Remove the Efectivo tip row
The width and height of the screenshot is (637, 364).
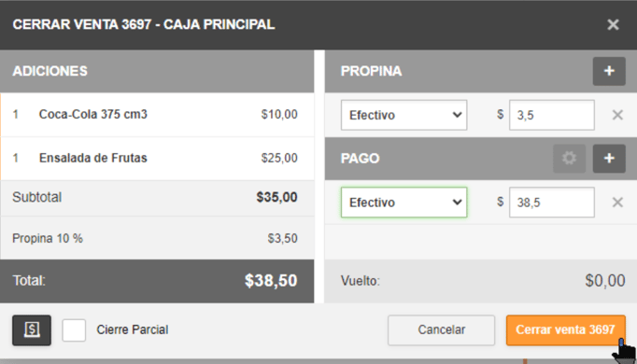[617, 115]
